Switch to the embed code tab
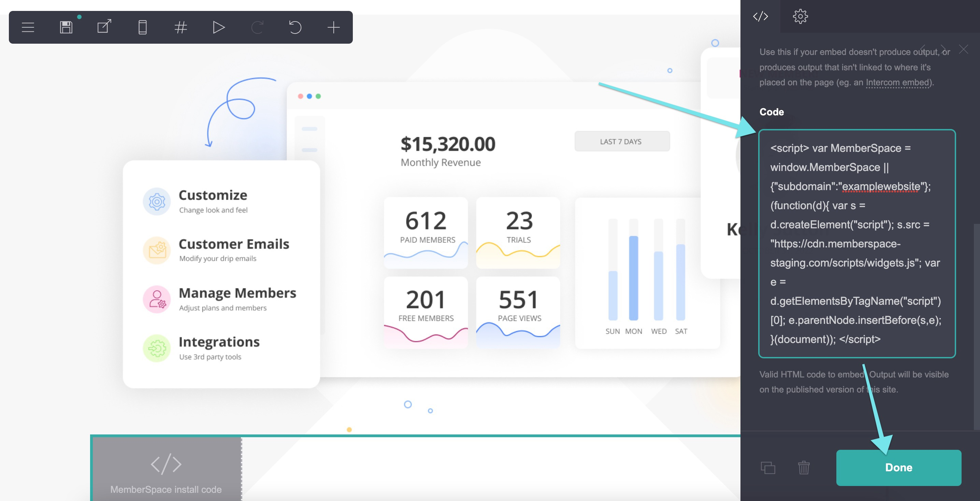Viewport: 980px width, 501px height. (760, 16)
